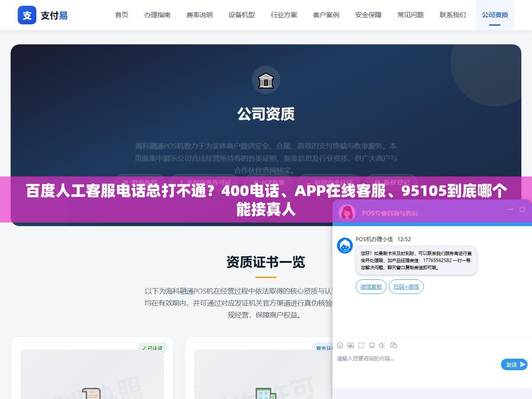Image resolution: width=532 pixels, height=399 pixels.
Task: Click the 微信复制 button
Action: (371, 287)
